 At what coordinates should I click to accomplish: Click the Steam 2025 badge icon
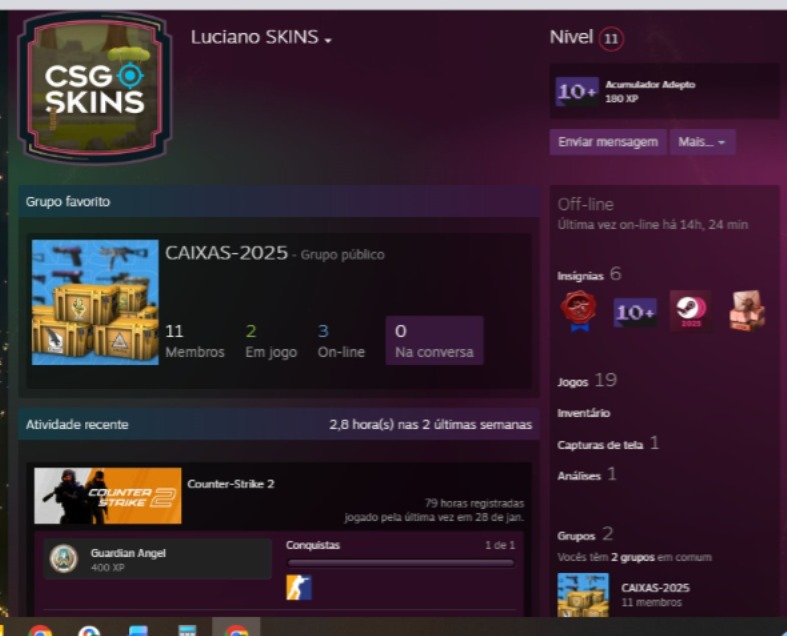tap(691, 311)
